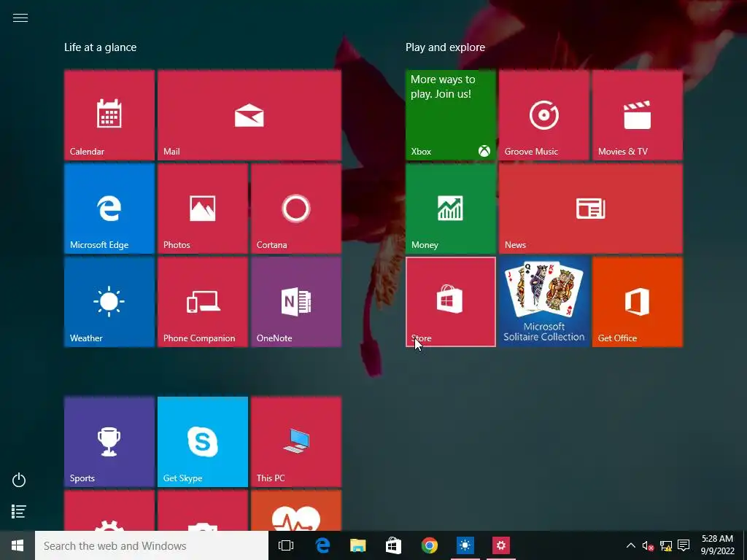The image size is (747, 560).
Task: Open the Action Center notifications icon
Action: (684, 545)
